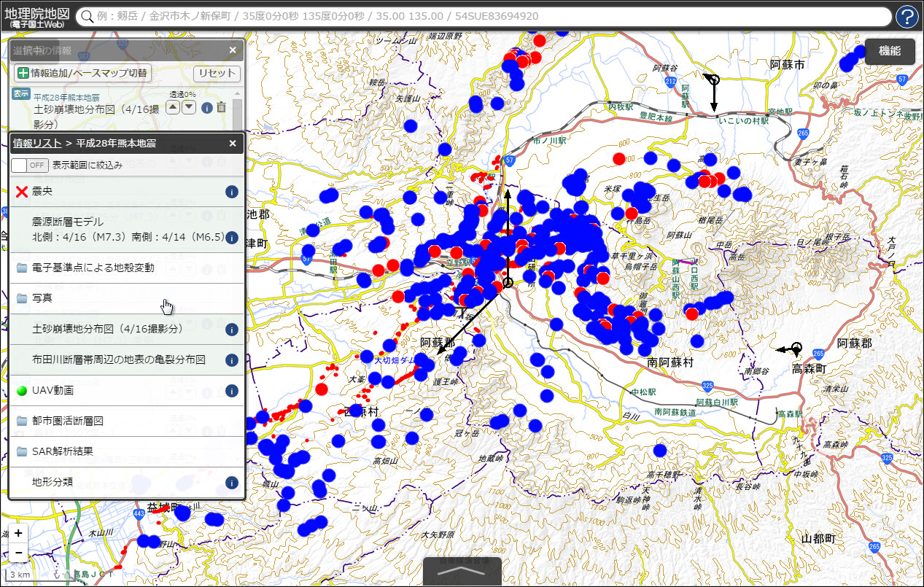Go back to 情報リスト breadcrumb
Screen dimensions: 924x587
coord(36,143)
